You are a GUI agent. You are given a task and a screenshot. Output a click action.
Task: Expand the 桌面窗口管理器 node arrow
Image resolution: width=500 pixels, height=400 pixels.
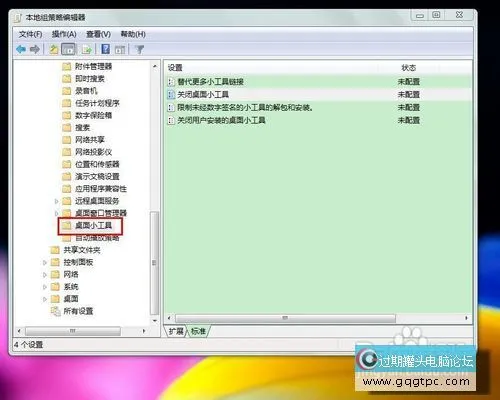(x=57, y=213)
